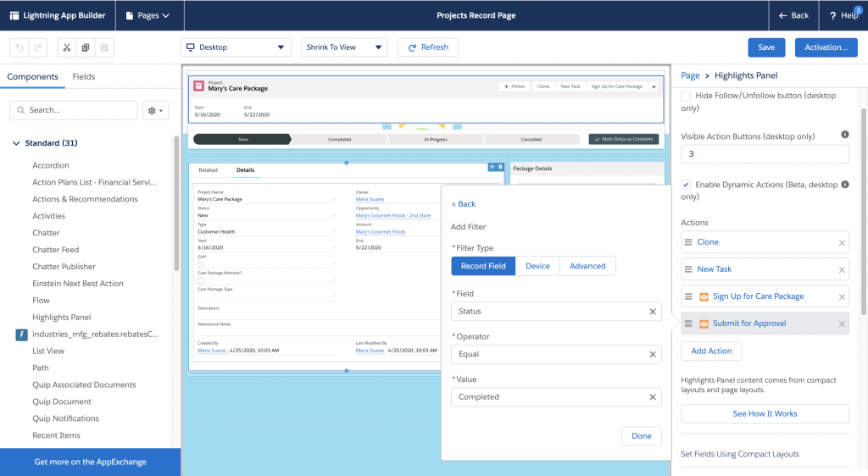Click the paste clipboard icon
Screen dimensions: 868x476
pyautogui.click(x=104, y=47)
